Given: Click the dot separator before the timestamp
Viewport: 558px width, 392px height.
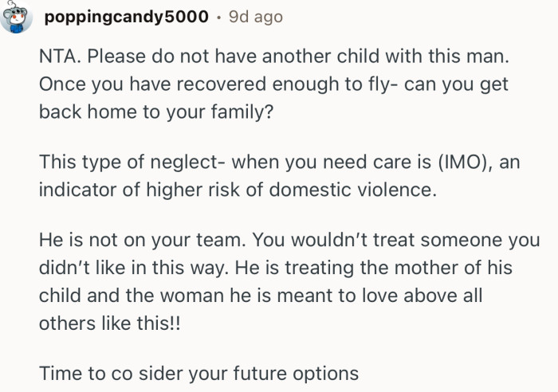Looking at the screenshot, I should [218, 17].
